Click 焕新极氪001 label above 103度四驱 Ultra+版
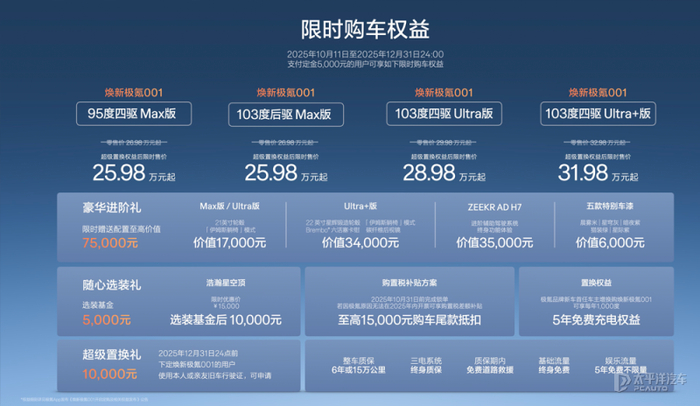 (598, 93)
